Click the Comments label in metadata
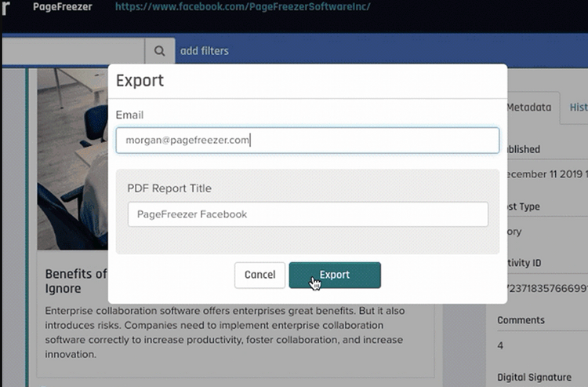This screenshot has height=387, width=588. coord(521,320)
